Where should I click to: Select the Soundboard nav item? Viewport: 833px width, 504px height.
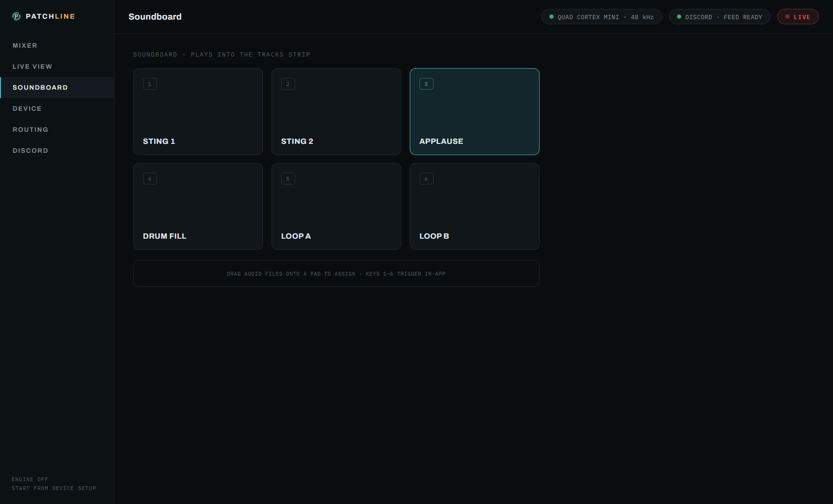pyautogui.click(x=57, y=87)
